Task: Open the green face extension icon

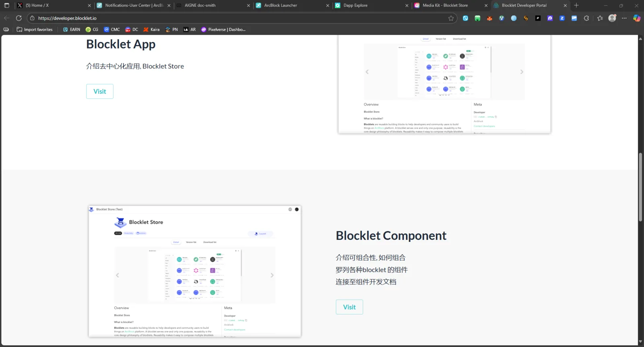Action: click(477, 18)
